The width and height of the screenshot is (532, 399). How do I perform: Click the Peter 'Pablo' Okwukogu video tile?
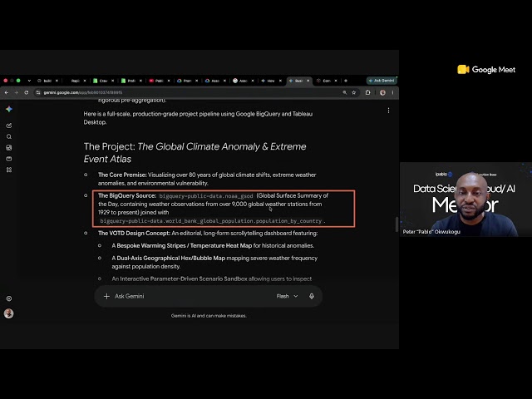click(x=465, y=199)
